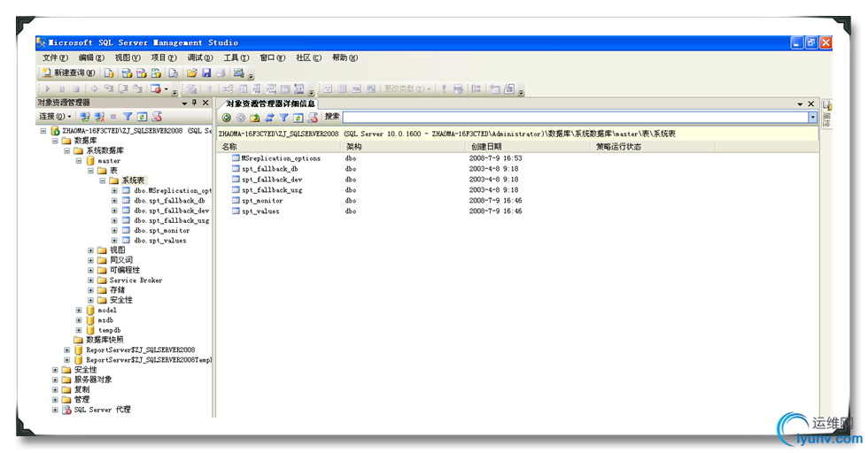Expand the model database node
Image resolution: width=868 pixels, height=453 pixels.
pos(79,311)
